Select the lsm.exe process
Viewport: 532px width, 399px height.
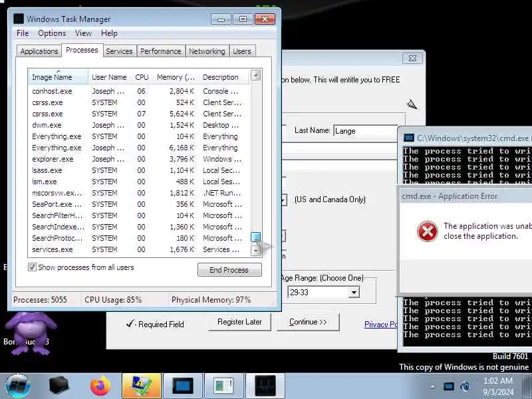(139, 182)
